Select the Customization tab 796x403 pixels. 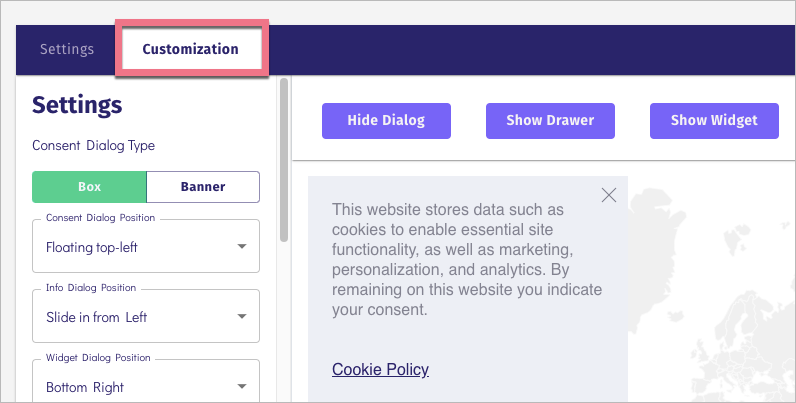click(190, 49)
